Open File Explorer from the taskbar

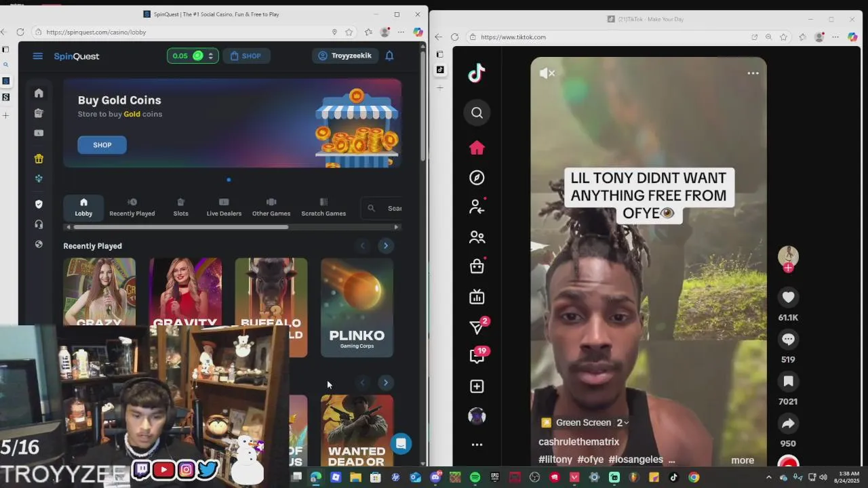pyautogui.click(x=355, y=477)
